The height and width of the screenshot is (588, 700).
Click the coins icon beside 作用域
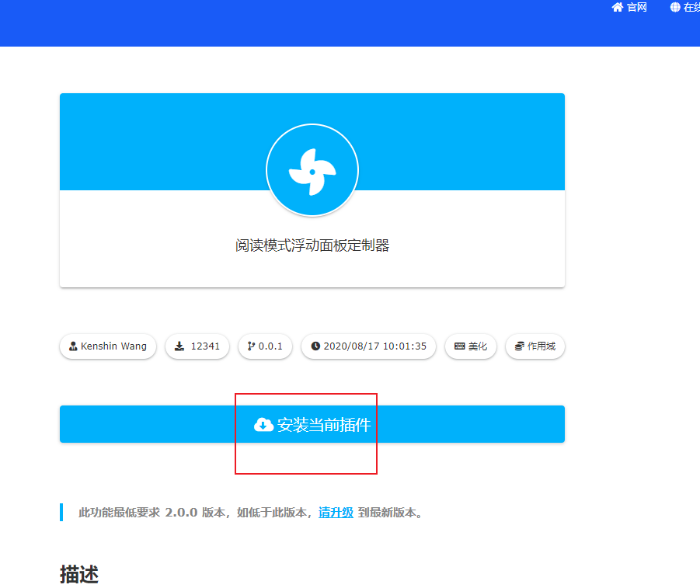click(520, 346)
